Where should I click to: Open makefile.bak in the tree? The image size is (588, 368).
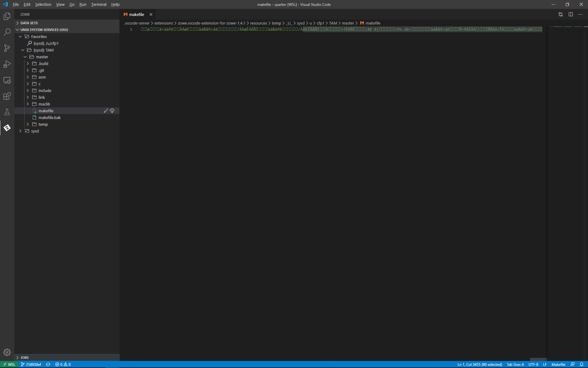coord(50,117)
